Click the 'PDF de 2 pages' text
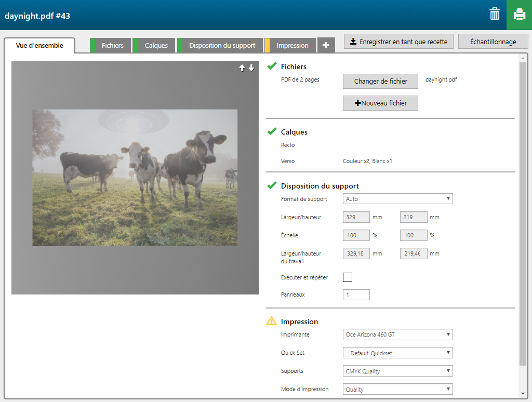Viewport: 532px width, 402px height. (300, 79)
